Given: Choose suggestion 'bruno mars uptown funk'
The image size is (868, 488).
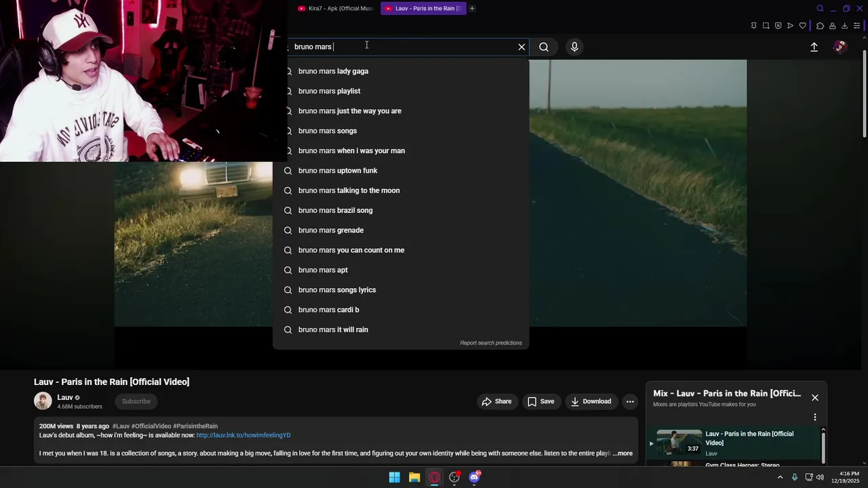Looking at the screenshot, I should pos(401,171).
